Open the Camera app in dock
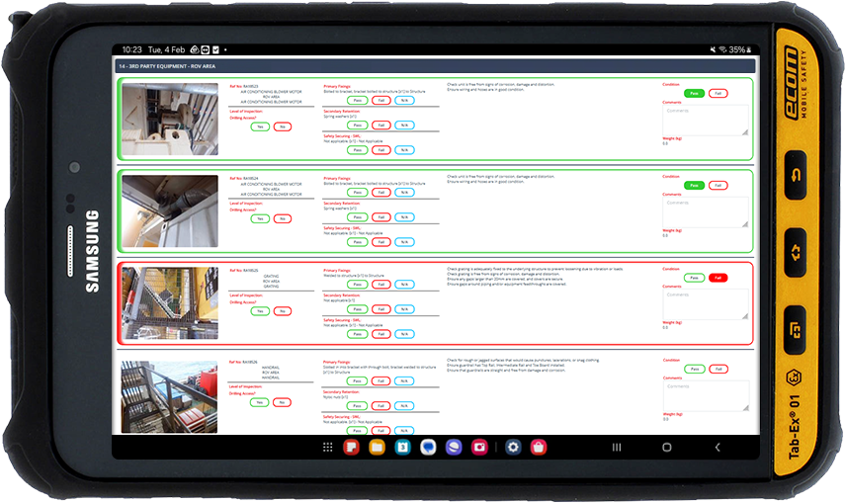The width and height of the screenshot is (846, 504). pyautogui.click(x=479, y=448)
